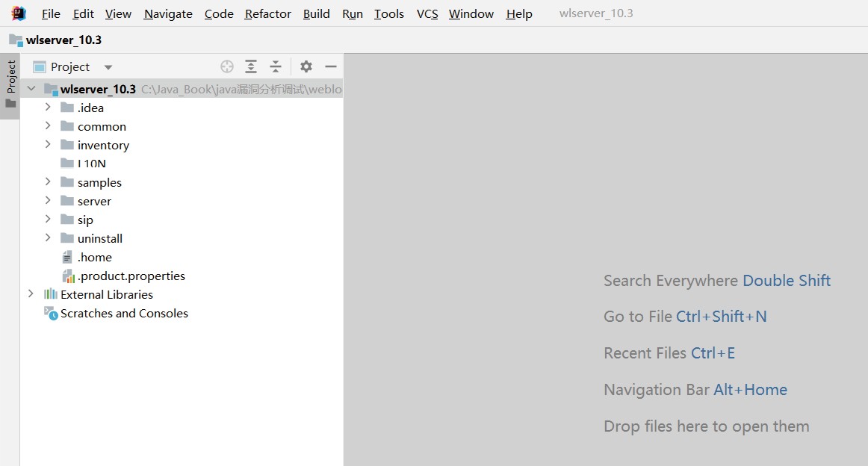Select the common folder name
The image size is (868, 466).
coord(102,126)
